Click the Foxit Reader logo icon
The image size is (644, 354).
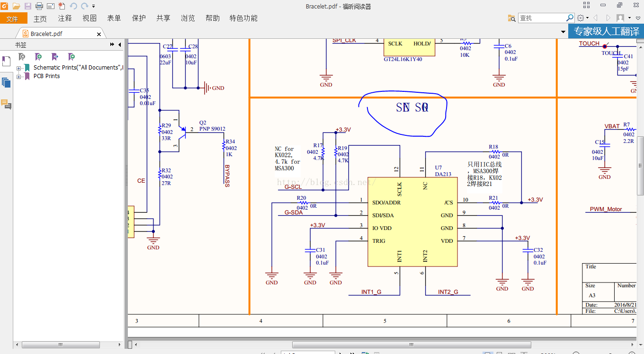tap(5, 6)
